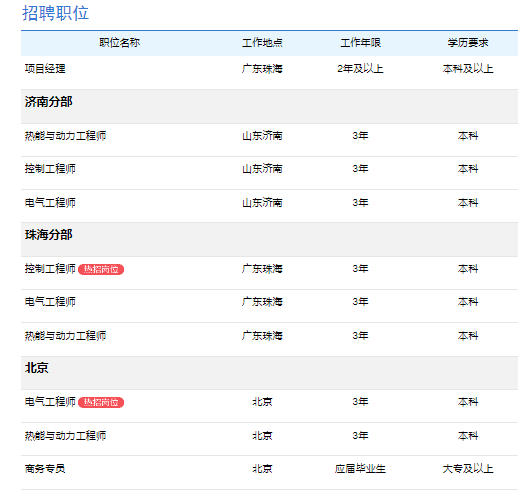Select 应届毕业生 experience cell

point(360,469)
